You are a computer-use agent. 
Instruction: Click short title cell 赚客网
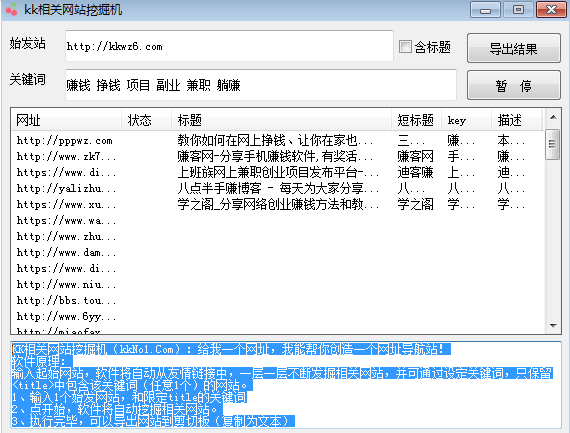[x=416, y=156]
